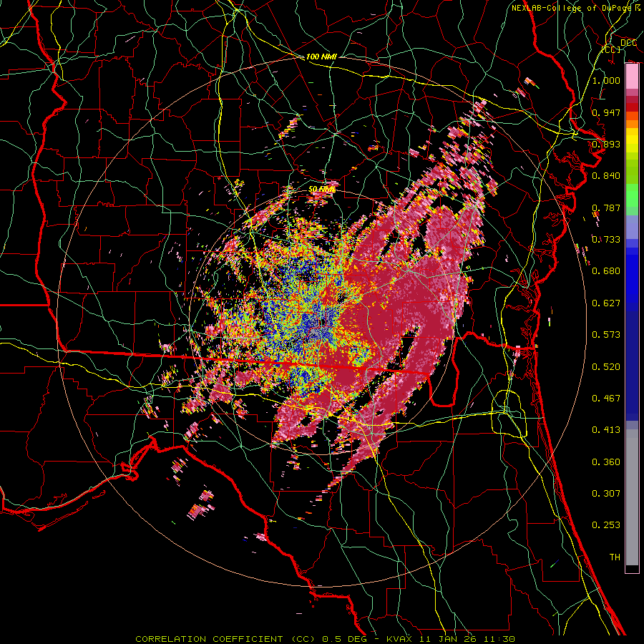Click the pink top segment of the color bar

632,77
